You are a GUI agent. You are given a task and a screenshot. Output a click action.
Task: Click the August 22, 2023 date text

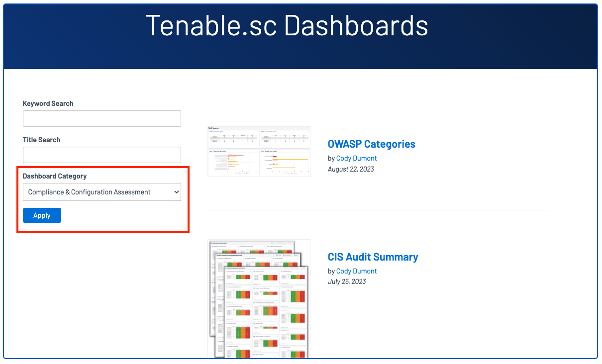[x=351, y=169]
